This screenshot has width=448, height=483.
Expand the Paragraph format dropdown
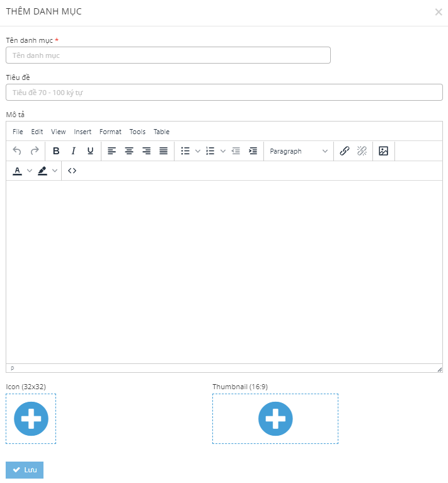[x=299, y=151]
